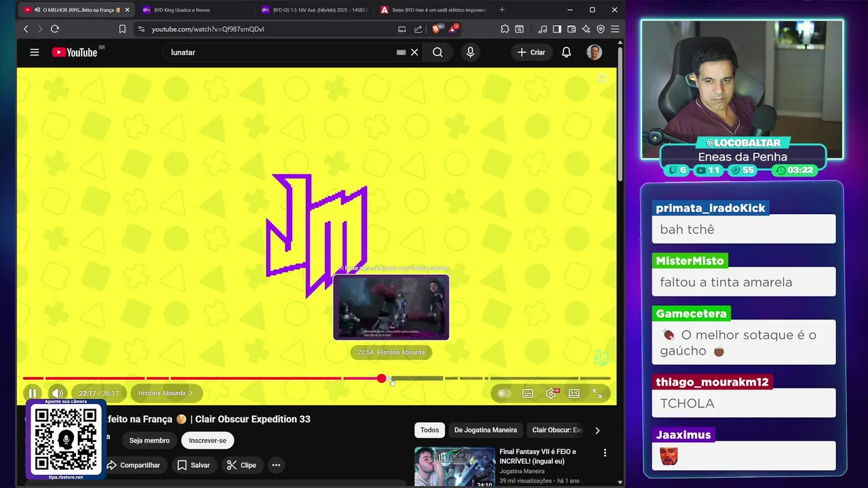
Task: Select 'Clair Obscur' filter chip
Action: [x=556, y=430]
